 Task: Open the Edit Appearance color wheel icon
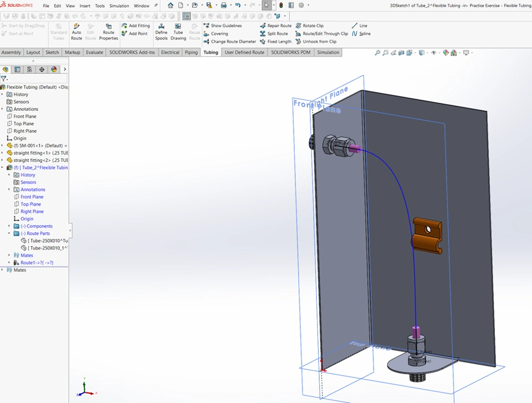coord(445,53)
